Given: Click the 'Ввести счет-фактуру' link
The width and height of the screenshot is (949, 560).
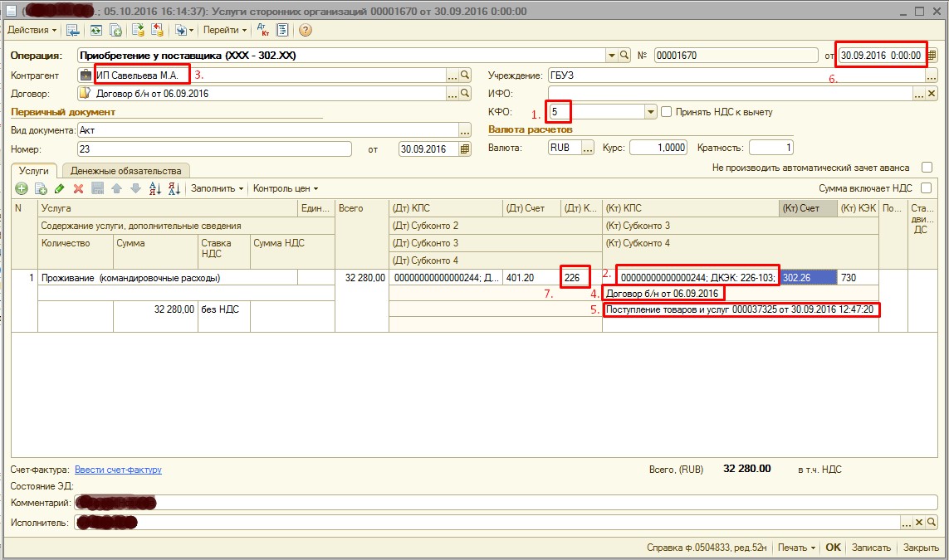Looking at the screenshot, I should [118, 470].
